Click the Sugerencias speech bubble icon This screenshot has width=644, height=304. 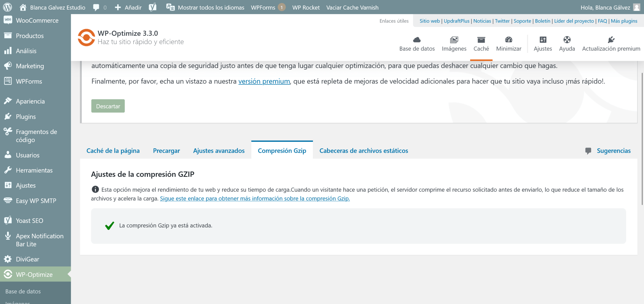coord(588,151)
